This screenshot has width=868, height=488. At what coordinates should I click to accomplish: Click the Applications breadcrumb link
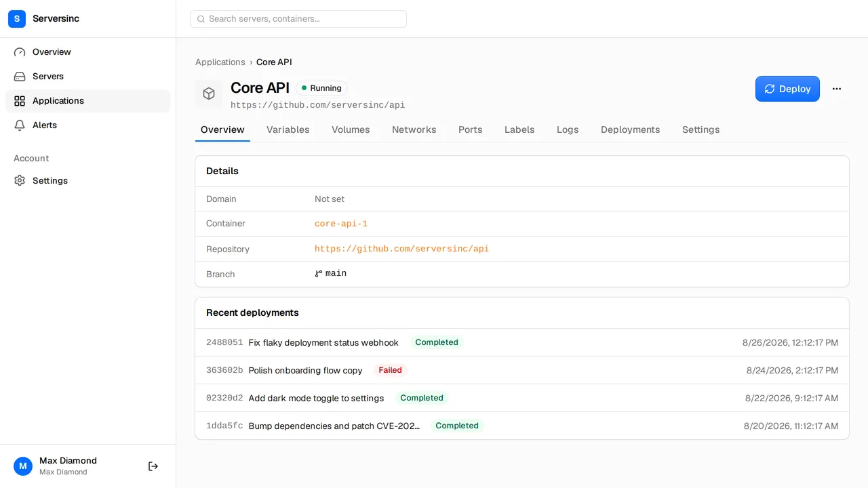click(x=220, y=62)
